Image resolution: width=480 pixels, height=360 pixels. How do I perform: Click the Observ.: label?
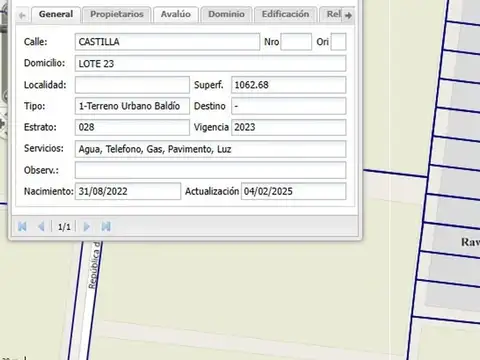pos(41,170)
